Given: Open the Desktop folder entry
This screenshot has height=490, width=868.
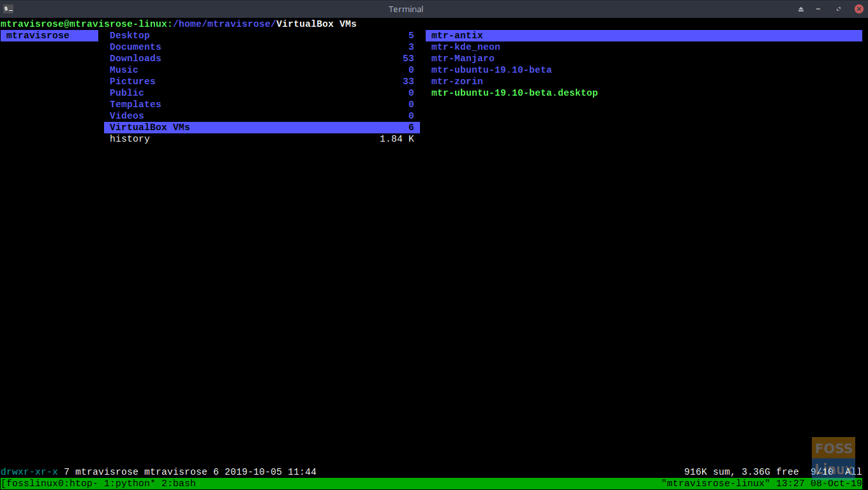Looking at the screenshot, I should tap(130, 36).
